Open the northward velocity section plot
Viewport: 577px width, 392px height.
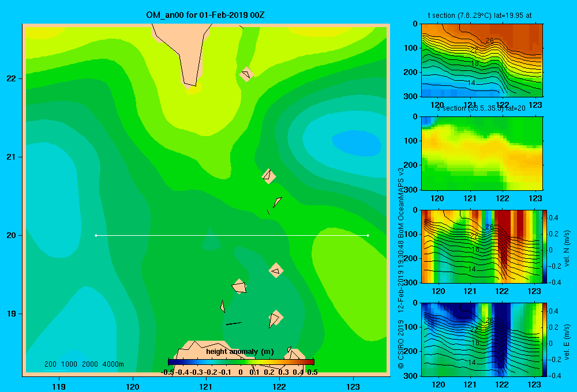pos(482,246)
